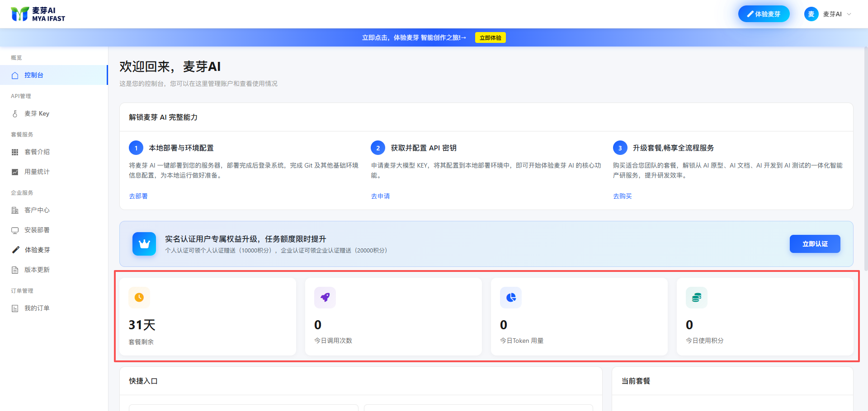Click the page vertical scrollbar

coord(865,158)
